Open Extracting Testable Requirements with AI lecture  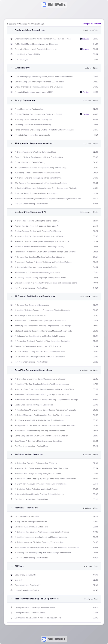coord(39,157)
